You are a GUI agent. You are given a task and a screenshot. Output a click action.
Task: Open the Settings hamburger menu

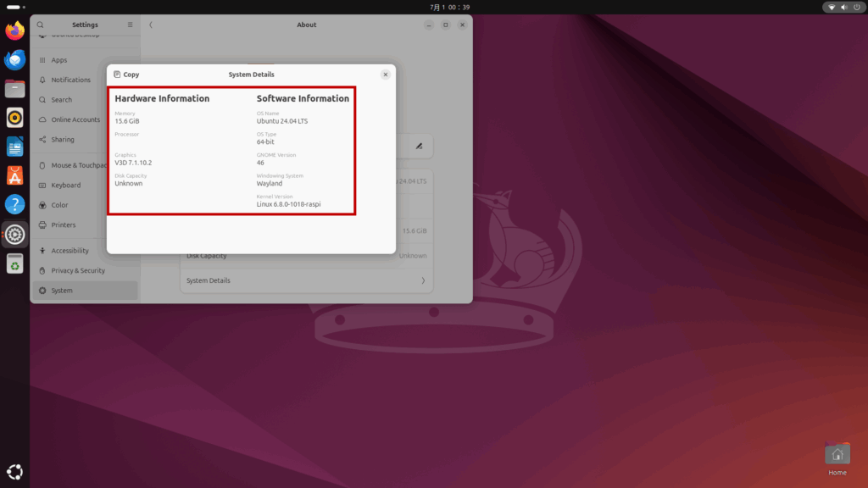pyautogui.click(x=130, y=25)
